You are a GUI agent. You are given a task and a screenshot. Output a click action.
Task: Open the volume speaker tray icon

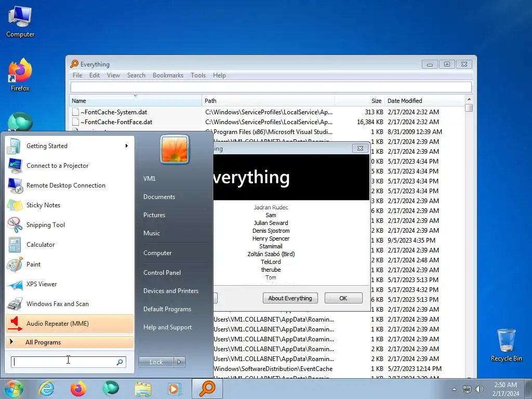pos(479,389)
